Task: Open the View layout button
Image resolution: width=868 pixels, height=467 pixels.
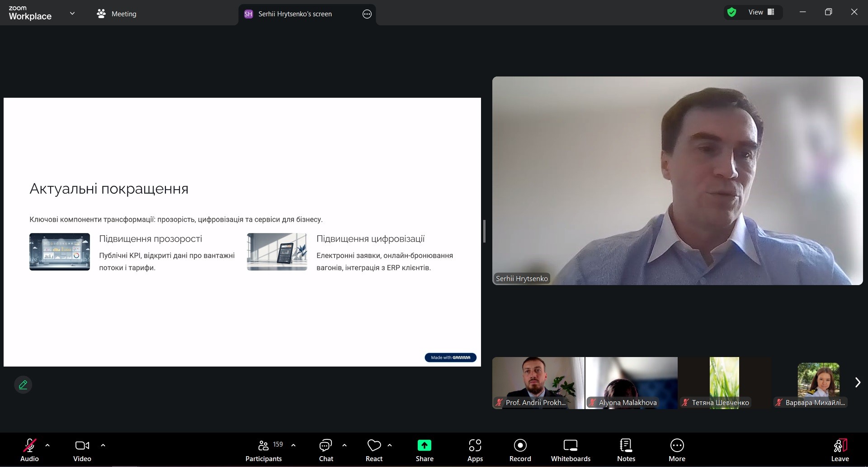Action: click(761, 12)
